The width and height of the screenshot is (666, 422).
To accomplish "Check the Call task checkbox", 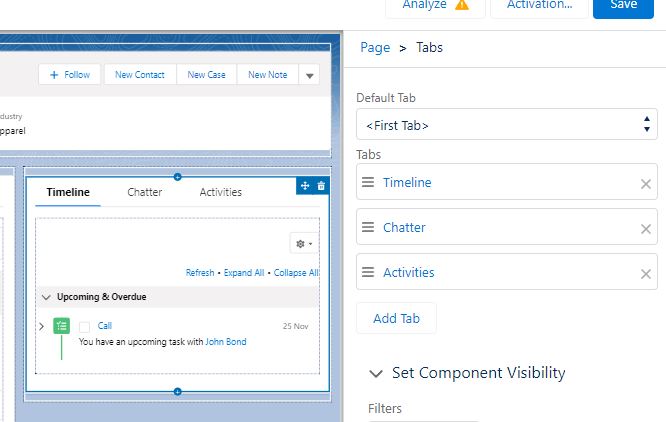I will coord(85,327).
